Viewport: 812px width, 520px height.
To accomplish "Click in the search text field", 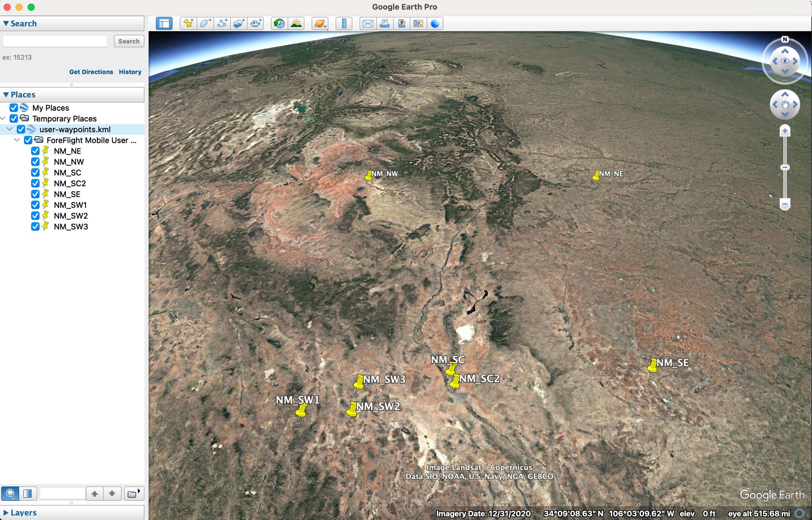I will pos(55,41).
